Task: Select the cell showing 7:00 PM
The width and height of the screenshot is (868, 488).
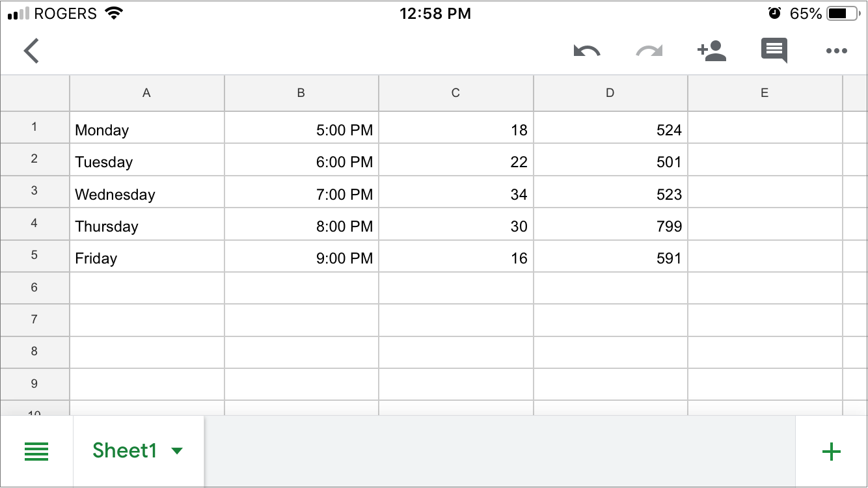Action: coord(301,195)
